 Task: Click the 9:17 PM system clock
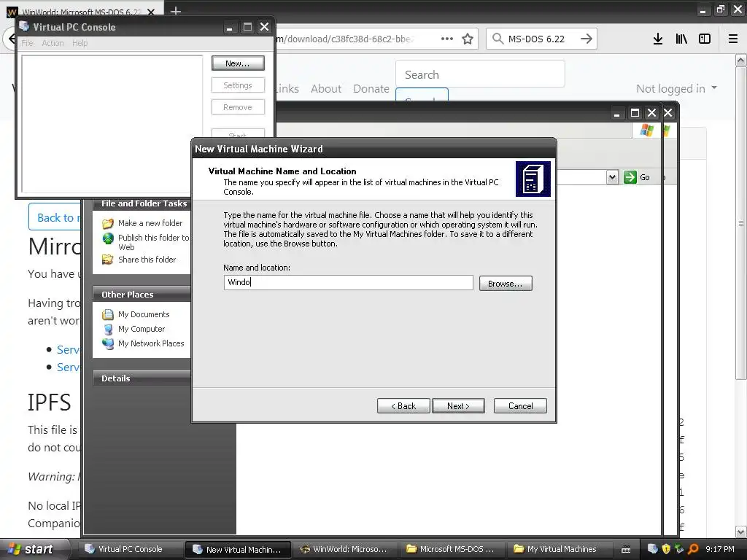720,549
